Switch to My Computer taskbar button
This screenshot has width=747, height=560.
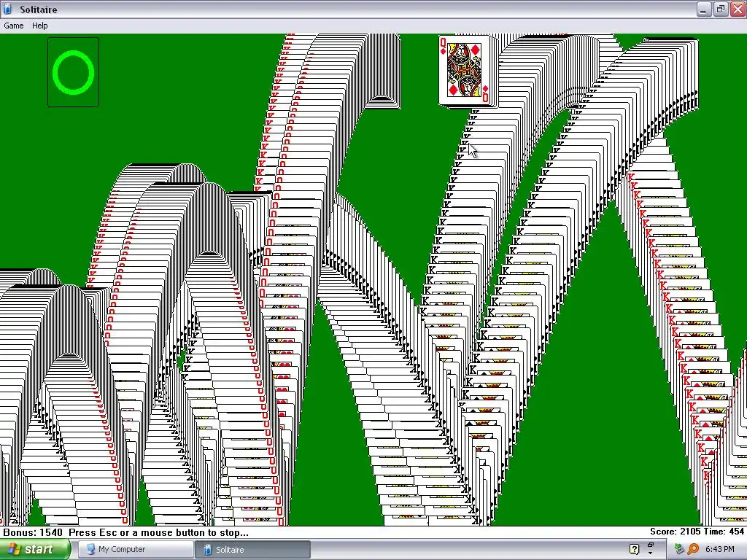click(x=135, y=549)
